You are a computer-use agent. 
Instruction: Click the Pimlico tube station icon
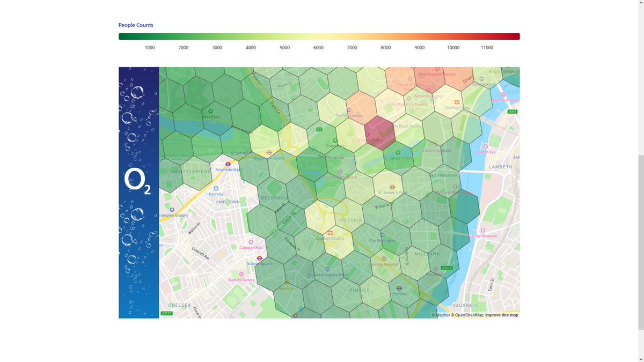(399, 288)
